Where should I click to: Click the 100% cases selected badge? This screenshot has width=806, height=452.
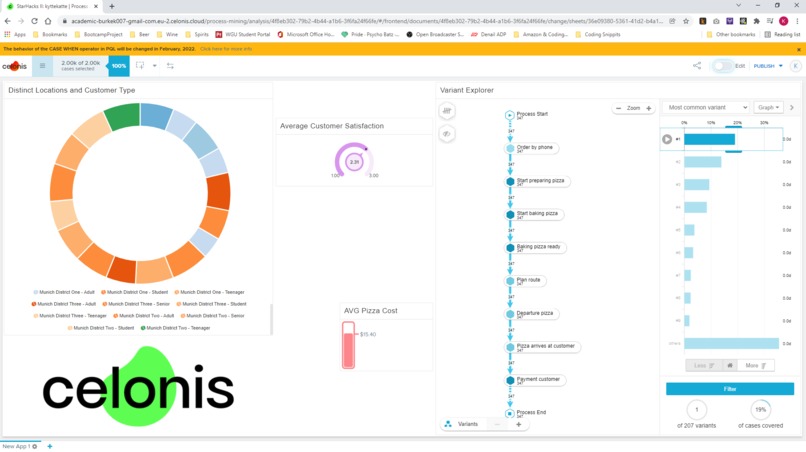pos(119,66)
